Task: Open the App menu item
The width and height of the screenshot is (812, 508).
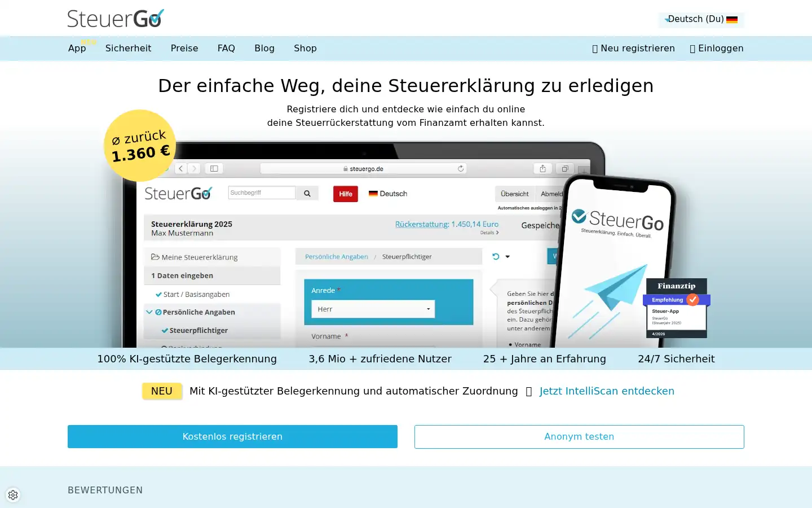Action: coord(77,49)
